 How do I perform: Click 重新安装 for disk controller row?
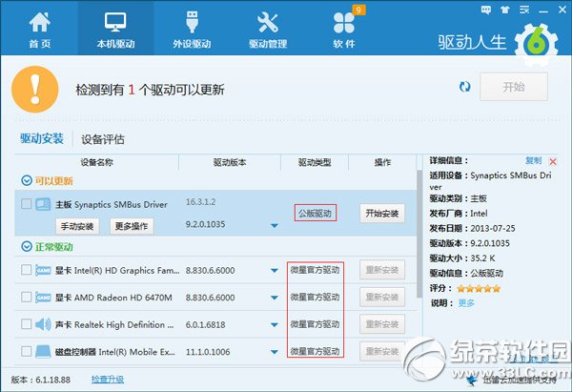(382, 351)
